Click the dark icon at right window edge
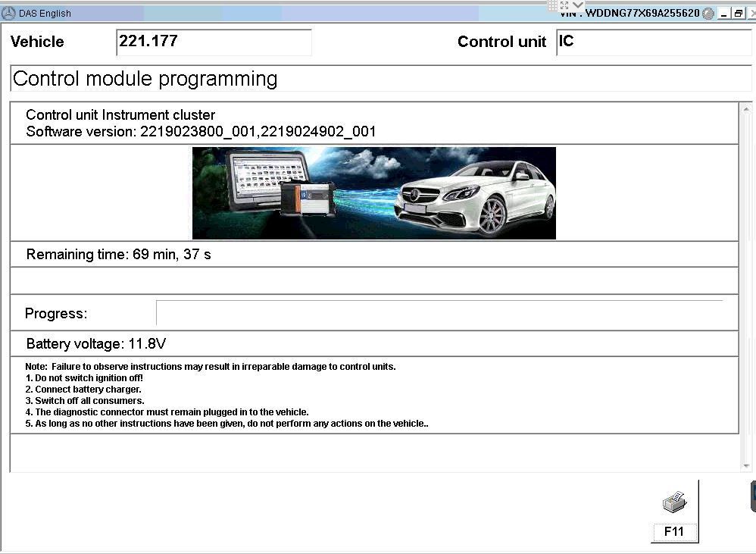The width and height of the screenshot is (756, 554). point(753,496)
